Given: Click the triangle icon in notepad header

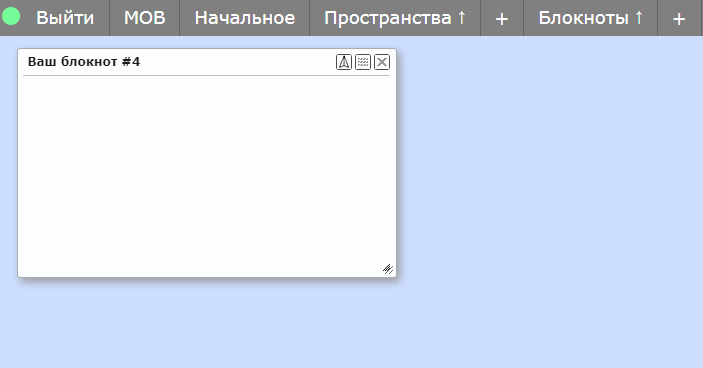Looking at the screenshot, I should point(344,62).
